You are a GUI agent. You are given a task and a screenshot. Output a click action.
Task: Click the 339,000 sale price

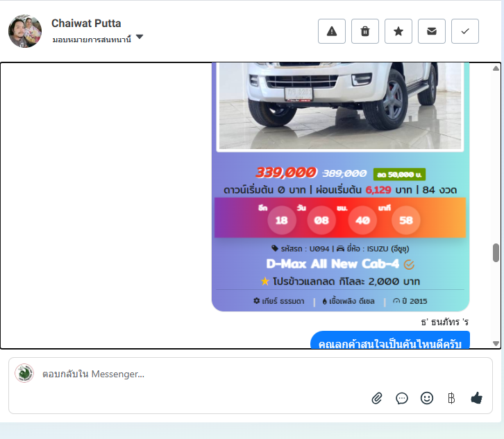286,173
